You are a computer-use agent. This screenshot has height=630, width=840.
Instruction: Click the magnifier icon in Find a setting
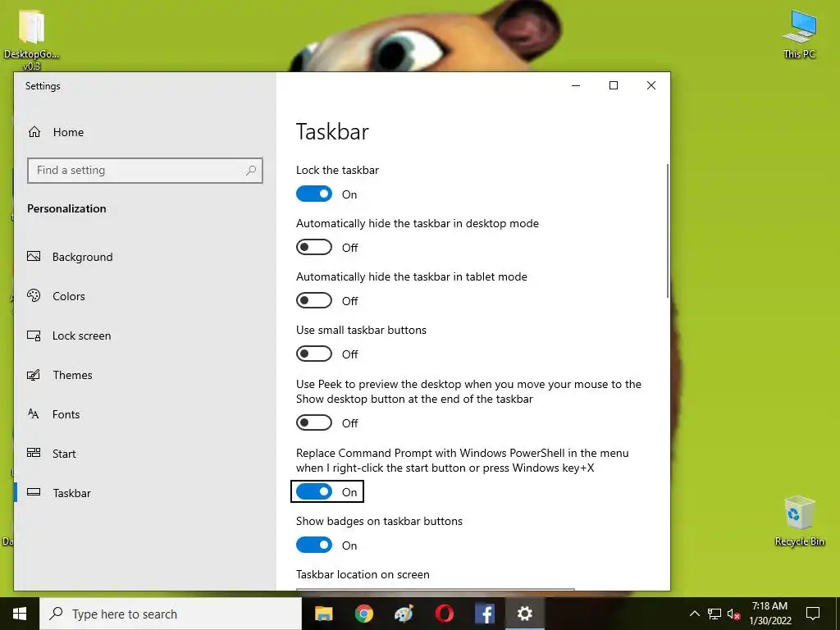[x=251, y=171]
